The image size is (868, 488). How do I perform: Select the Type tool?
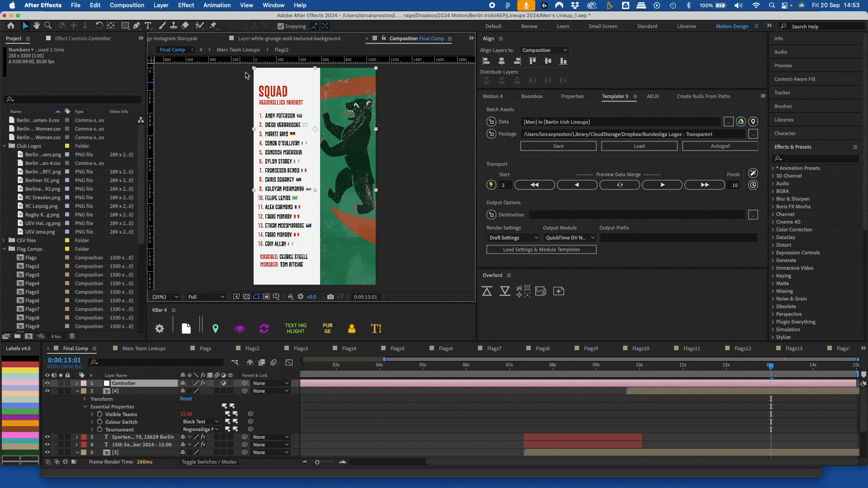pos(148,26)
